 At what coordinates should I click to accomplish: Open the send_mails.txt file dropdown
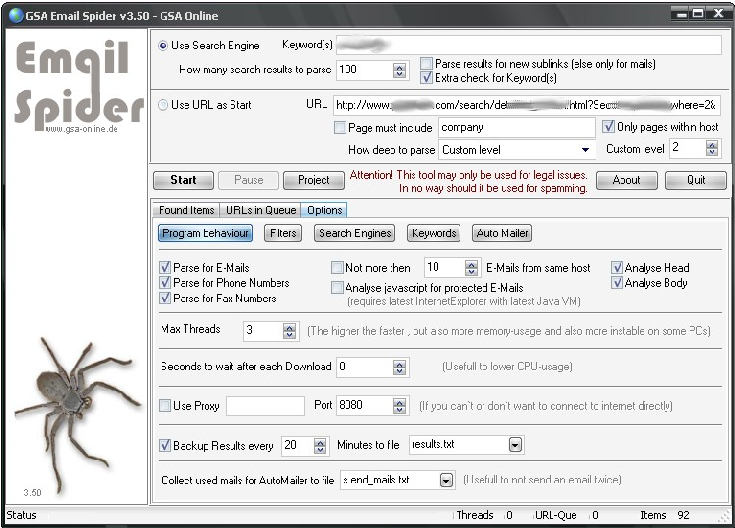[446, 480]
